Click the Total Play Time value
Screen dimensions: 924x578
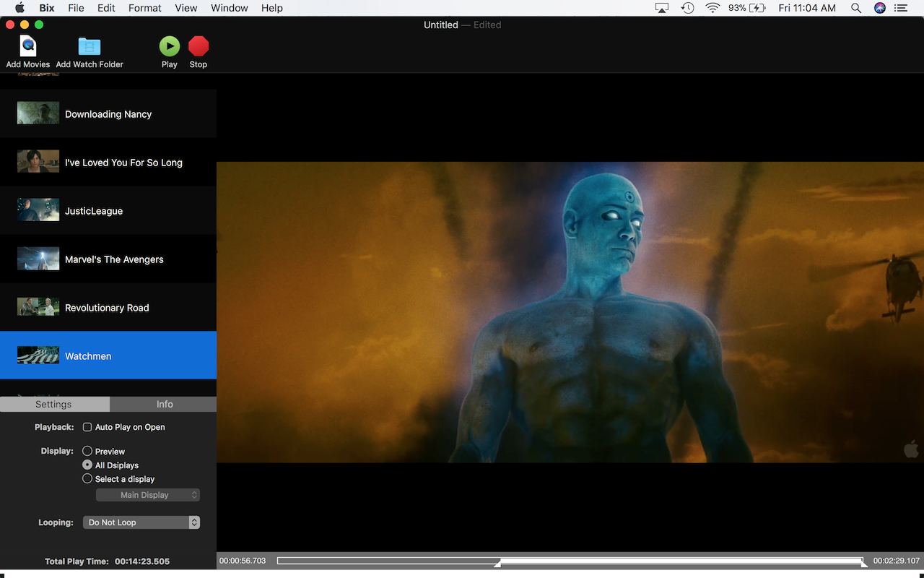142,561
